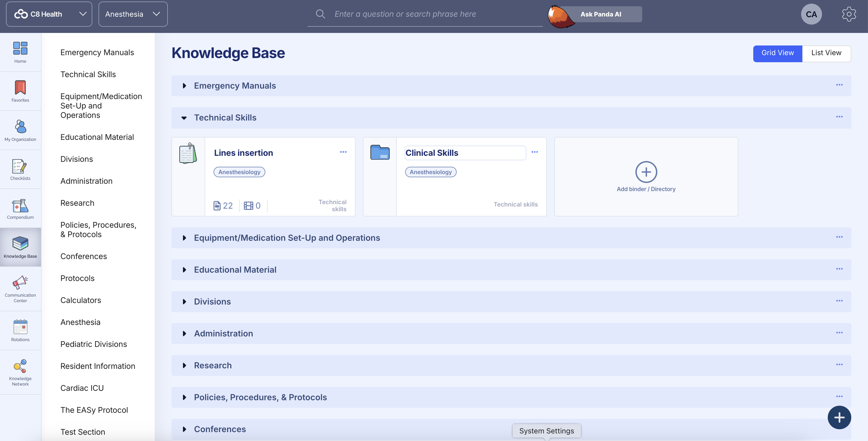Click Anesthesiology tag on Lines insertion
Screen dimensions: 868x441
[x=239, y=172]
